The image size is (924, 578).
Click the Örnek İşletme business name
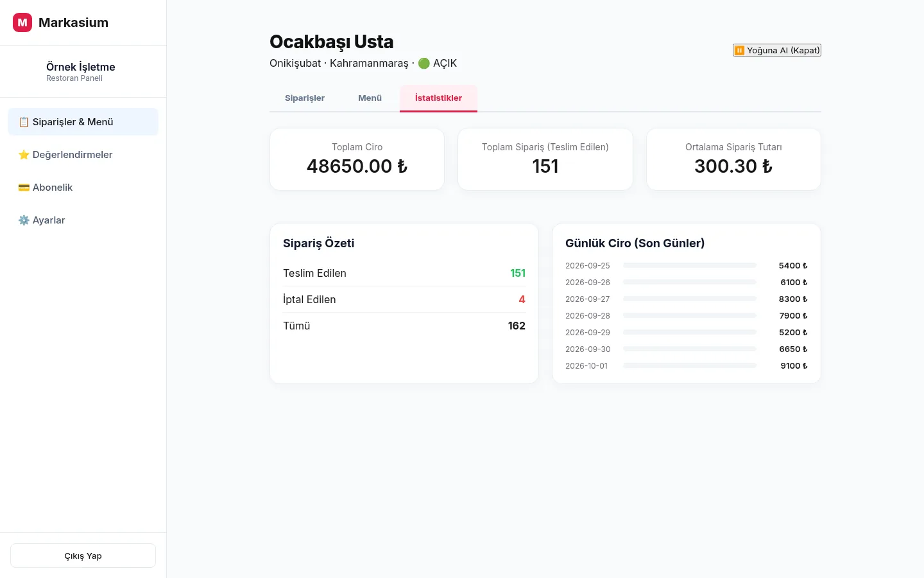[81, 67]
